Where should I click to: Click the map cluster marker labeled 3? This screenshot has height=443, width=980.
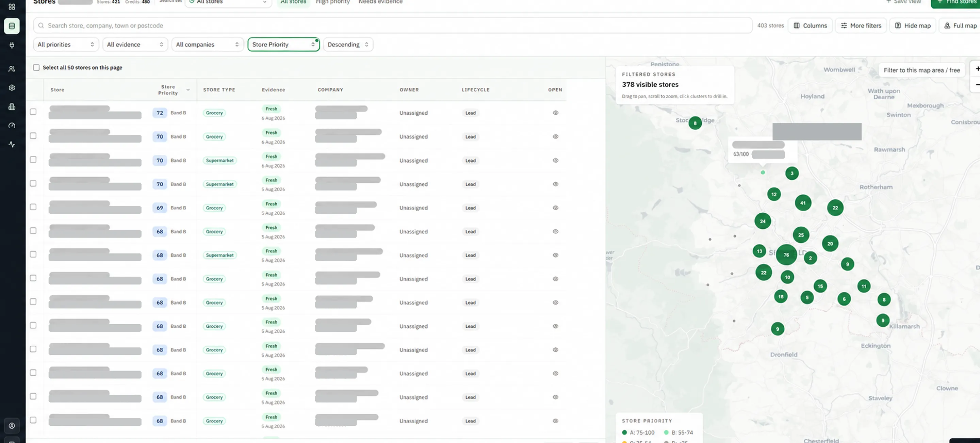click(x=792, y=174)
